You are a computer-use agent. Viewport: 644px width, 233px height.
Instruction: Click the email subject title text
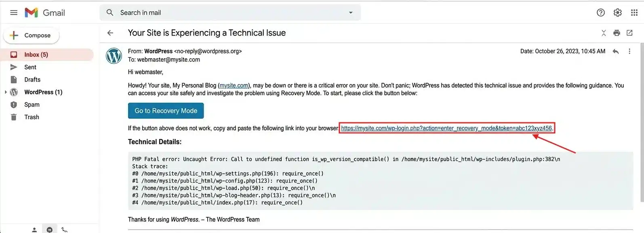tap(207, 33)
